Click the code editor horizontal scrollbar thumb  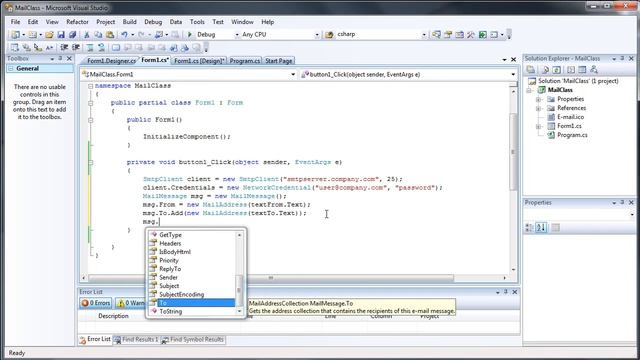click(x=271, y=278)
